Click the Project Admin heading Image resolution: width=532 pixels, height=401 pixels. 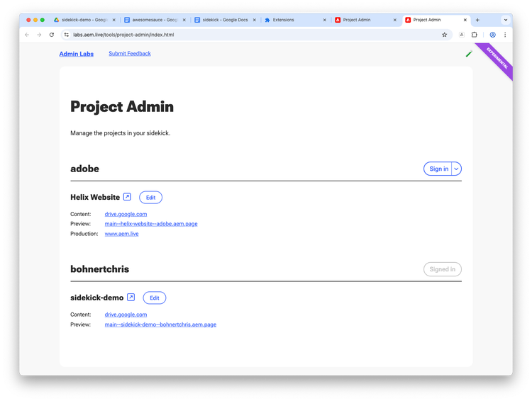(x=122, y=107)
